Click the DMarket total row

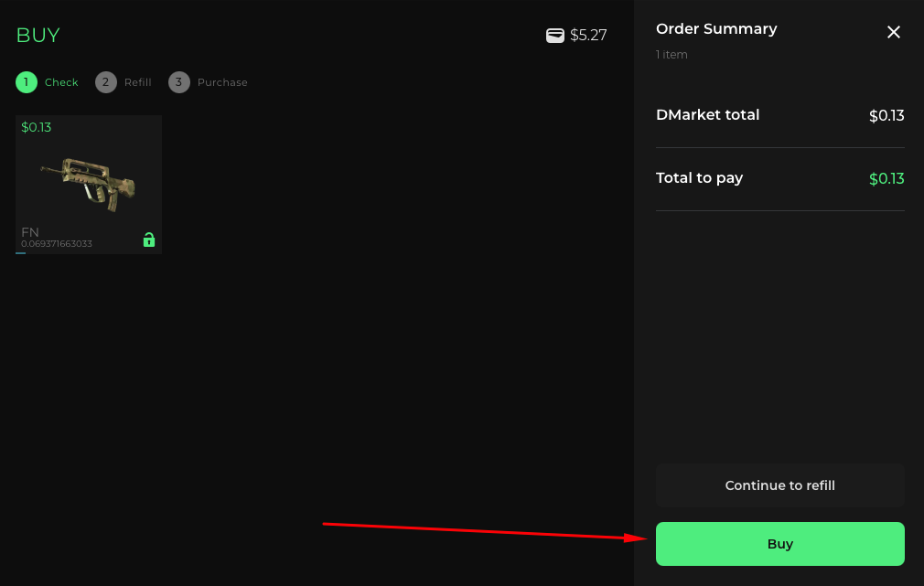(779, 115)
